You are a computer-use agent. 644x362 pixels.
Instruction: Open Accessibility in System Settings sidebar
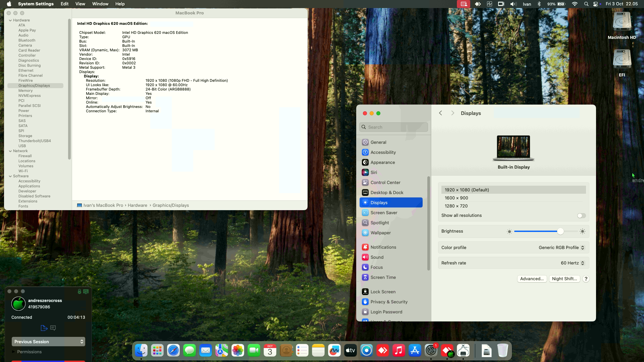click(x=391, y=153)
